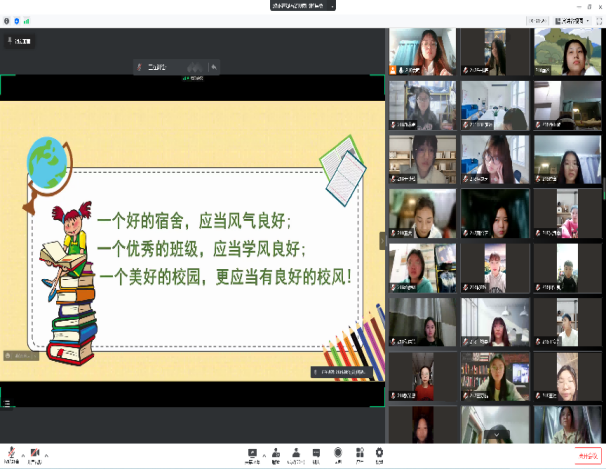
Task: Select the top-left participant video thumbnail
Action: pyautogui.click(x=422, y=51)
